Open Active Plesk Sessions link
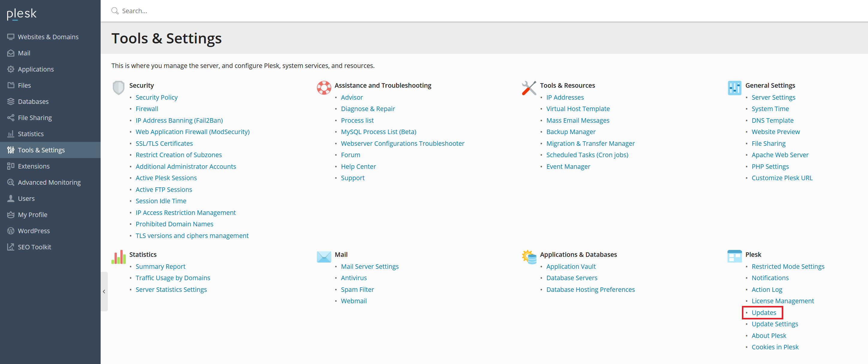868x364 pixels. [166, 178]
